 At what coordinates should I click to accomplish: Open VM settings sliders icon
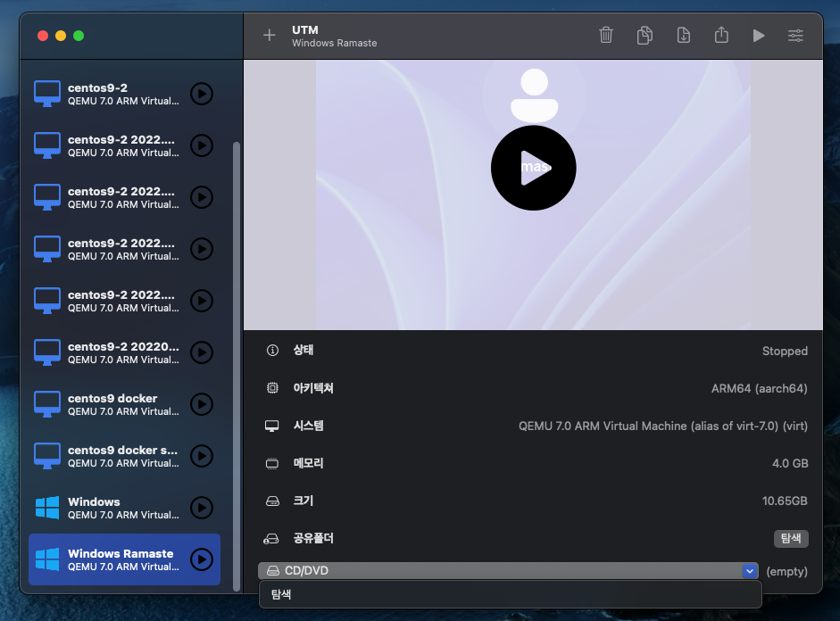[x=795, y=36]
